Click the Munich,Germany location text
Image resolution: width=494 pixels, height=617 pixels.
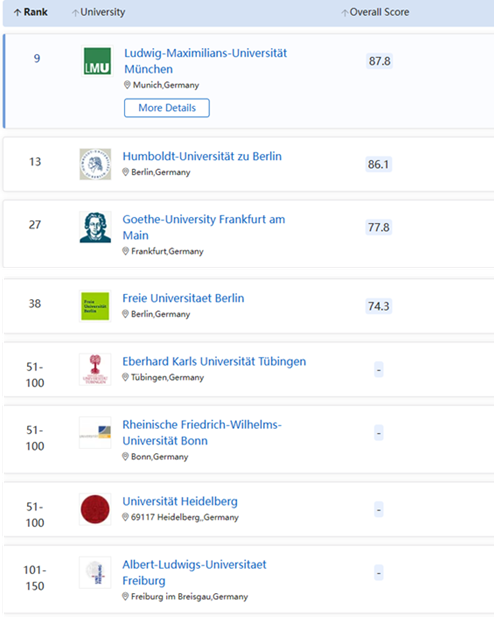pos(166,85)
